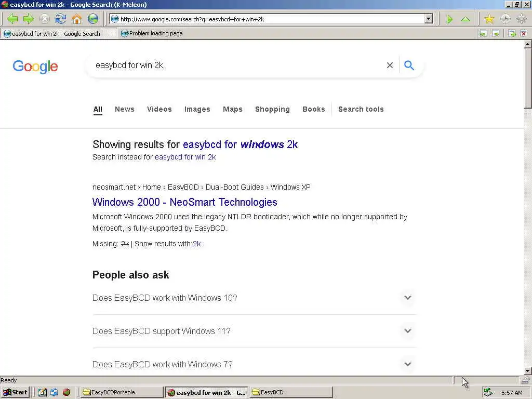Switch to next tab icon
This screenshot has height=399, width=532.
496,33
